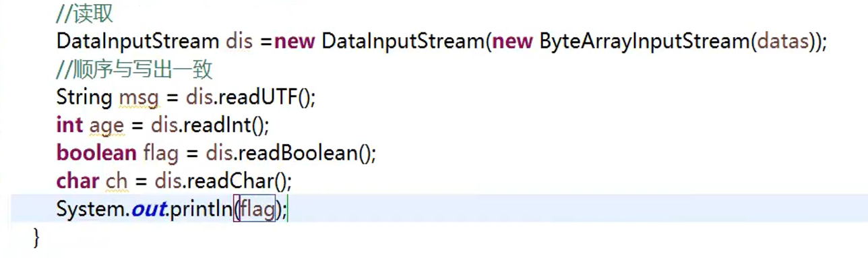This screenshot has height=258, width=868.
Task: Click the //读取 comment line
Action: (85, 13)
